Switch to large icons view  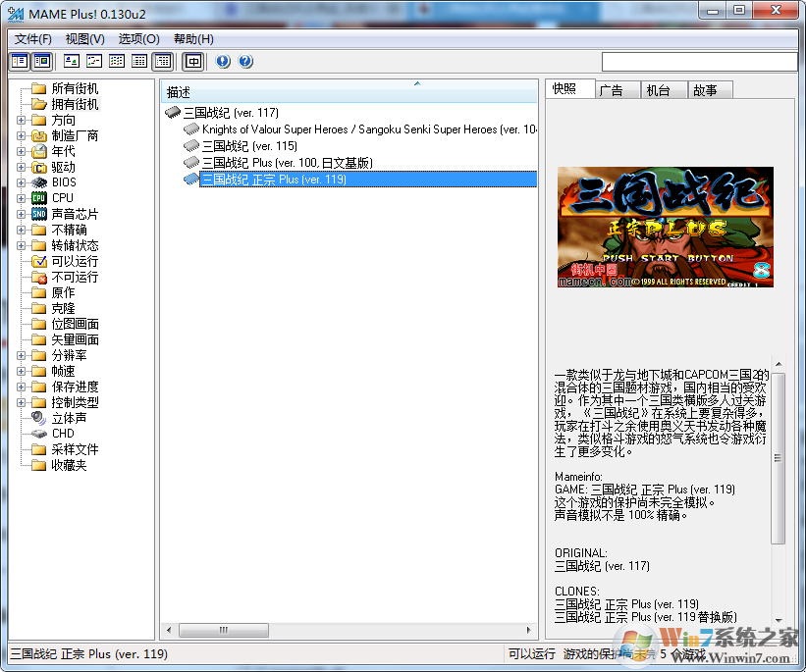tap(72, 62)
